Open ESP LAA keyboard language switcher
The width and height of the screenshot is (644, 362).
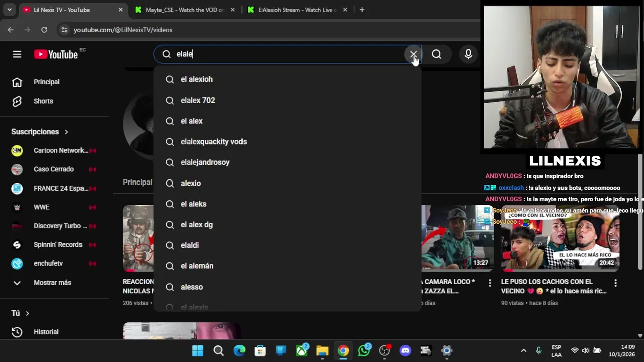coord(556,351)
